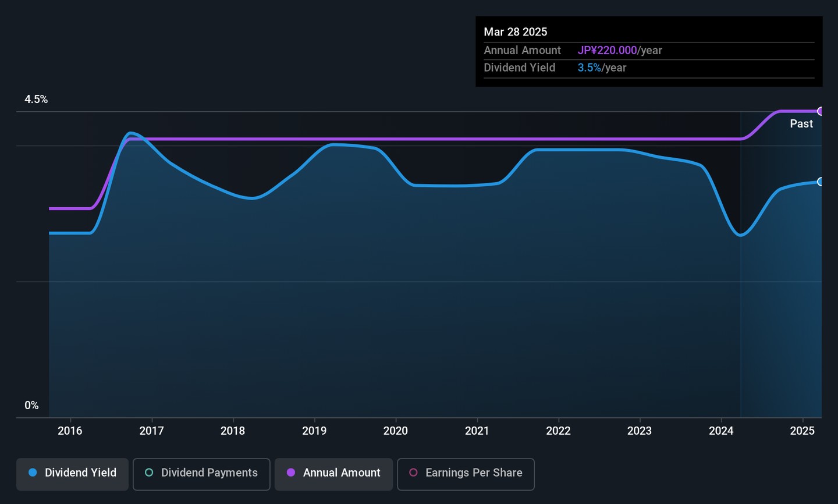The width and height of the screenshot is (838, 504).
Task: Click the purple dot in Annual Amount legend
Action: (291, 473)
